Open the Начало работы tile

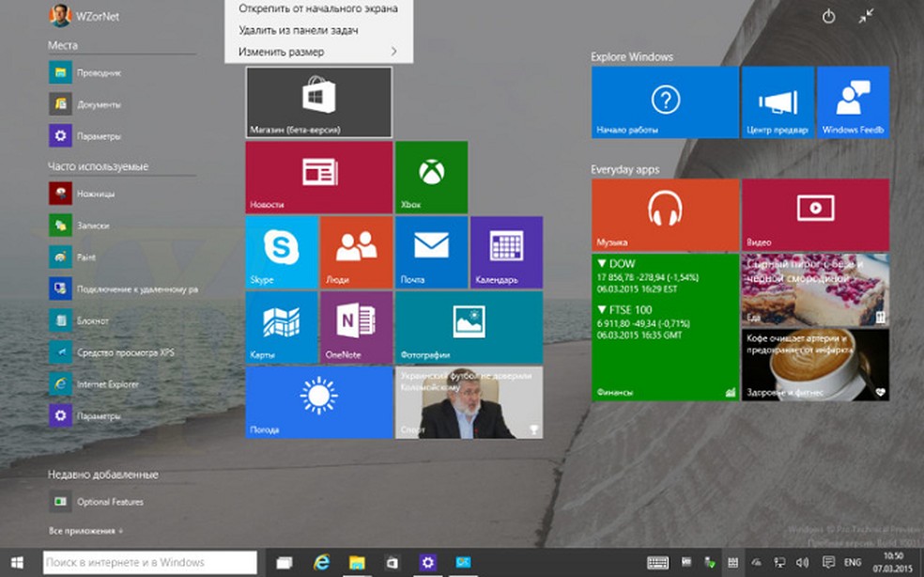point(664,101)
